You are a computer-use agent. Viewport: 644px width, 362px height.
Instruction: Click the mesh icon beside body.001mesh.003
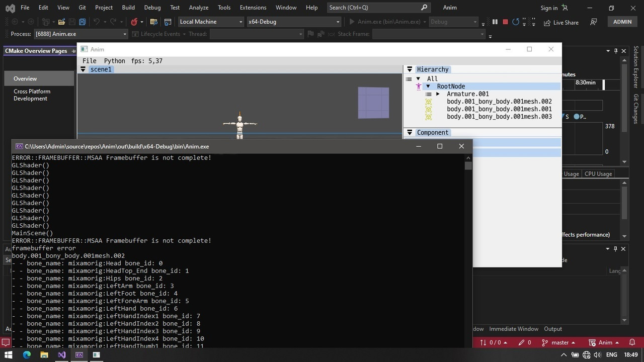click(429, 117)
